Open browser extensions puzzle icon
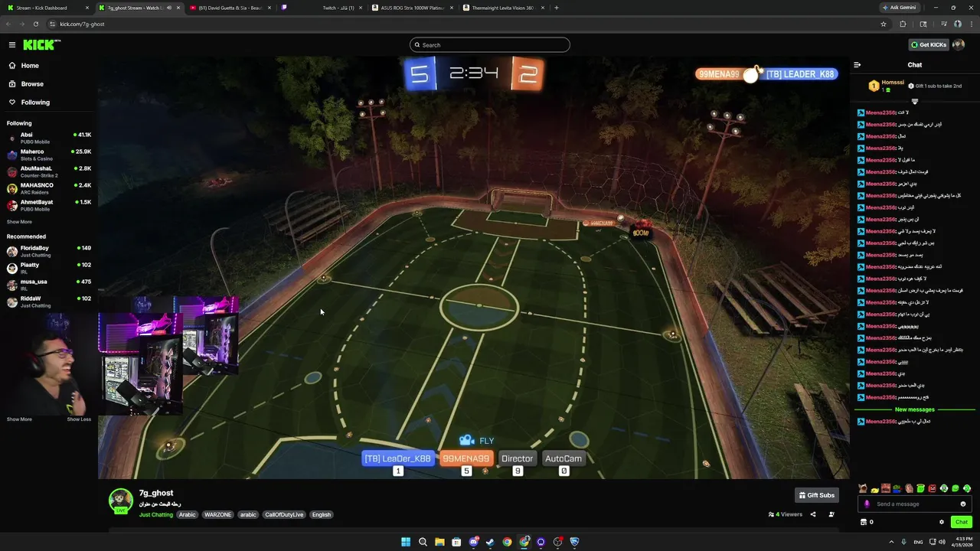Viewport: 980px width, 551px height. (x=903, y=24)
